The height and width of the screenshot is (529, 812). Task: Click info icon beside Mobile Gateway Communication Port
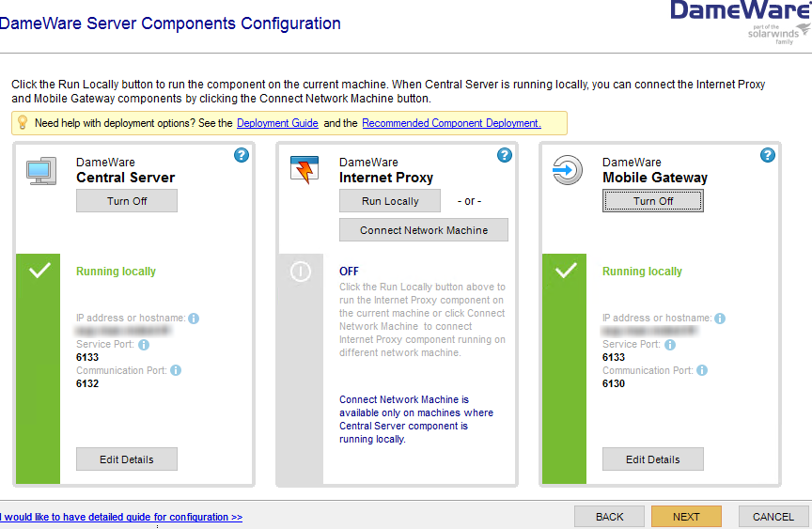(x=701, y=371)
